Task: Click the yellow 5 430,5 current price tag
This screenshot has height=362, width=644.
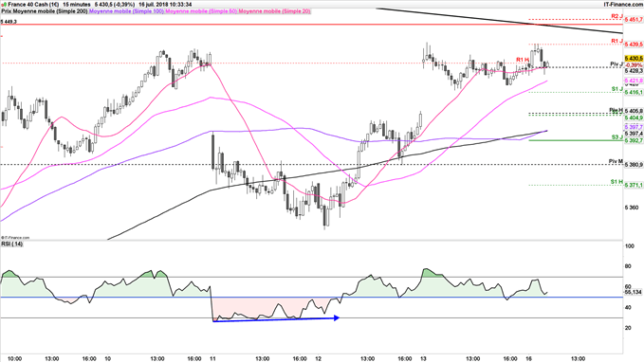Action: click(x=634, y=59)
